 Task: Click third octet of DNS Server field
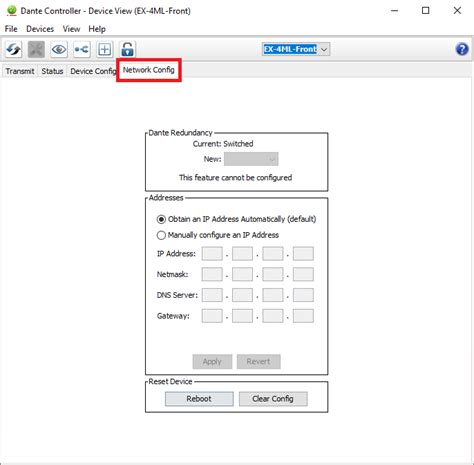[x=273, y=295]
